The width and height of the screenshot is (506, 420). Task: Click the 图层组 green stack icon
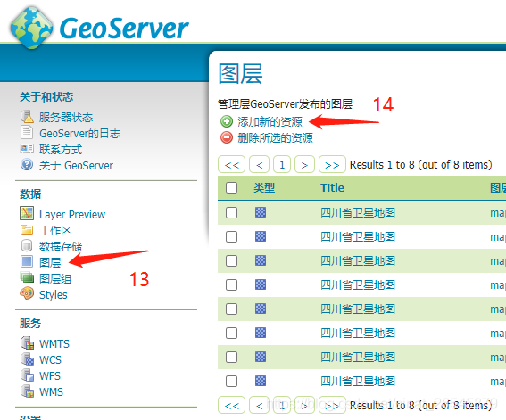(27, 277)
